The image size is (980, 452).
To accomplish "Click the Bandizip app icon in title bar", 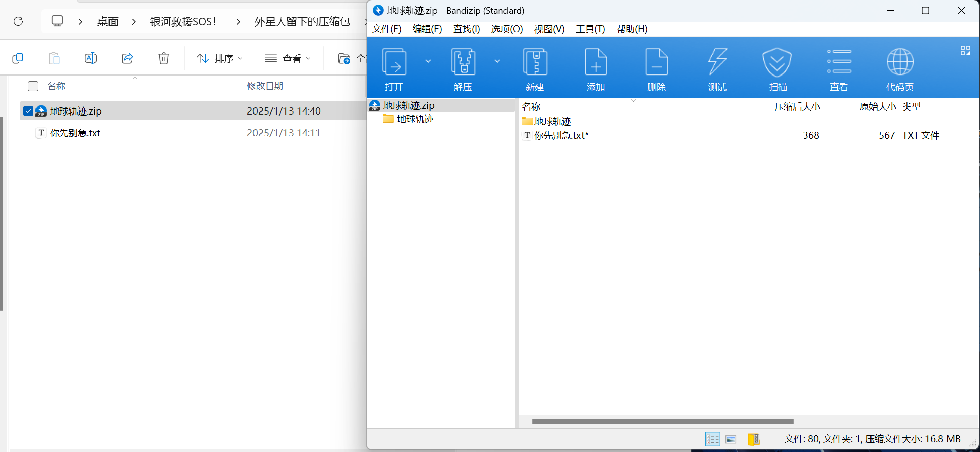I will point(378,10).
